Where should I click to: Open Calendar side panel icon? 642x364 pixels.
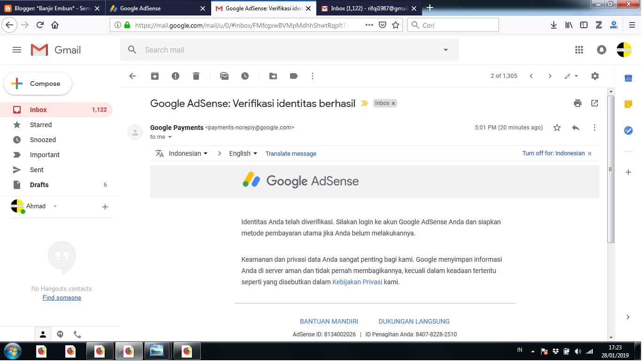tap(628, 78)
